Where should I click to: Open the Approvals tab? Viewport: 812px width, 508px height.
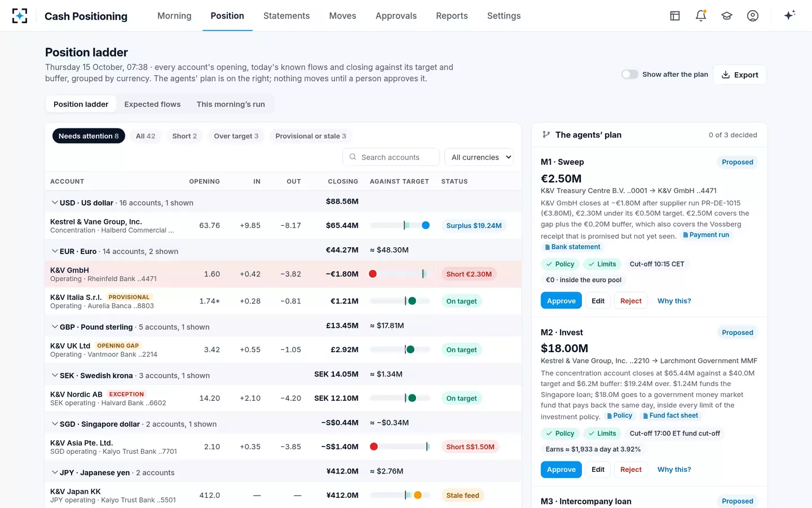(396, 16)
